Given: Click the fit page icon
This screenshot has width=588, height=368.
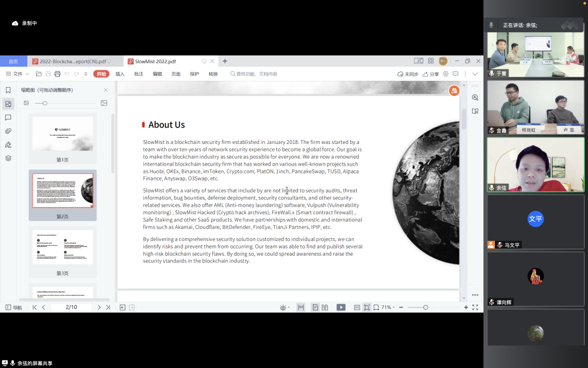Looking at the screenshot, I should [x=367, y=307].
